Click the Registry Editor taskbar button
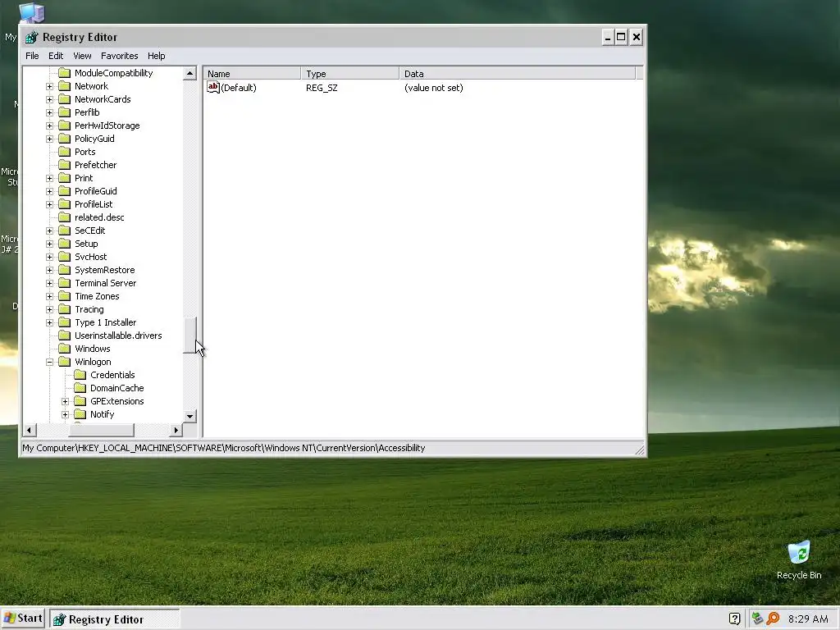840x630 pixels. 115,619
